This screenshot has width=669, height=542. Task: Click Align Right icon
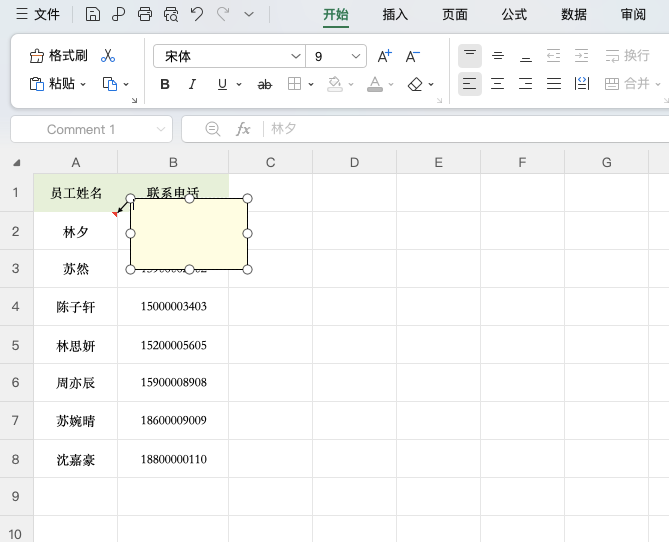point(526,84)
